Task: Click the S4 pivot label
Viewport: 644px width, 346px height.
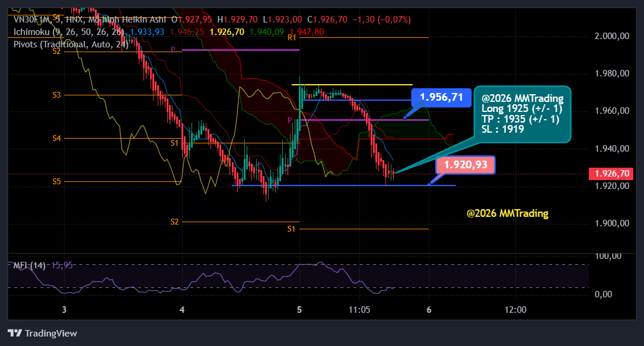Action: tap(57, 138)
